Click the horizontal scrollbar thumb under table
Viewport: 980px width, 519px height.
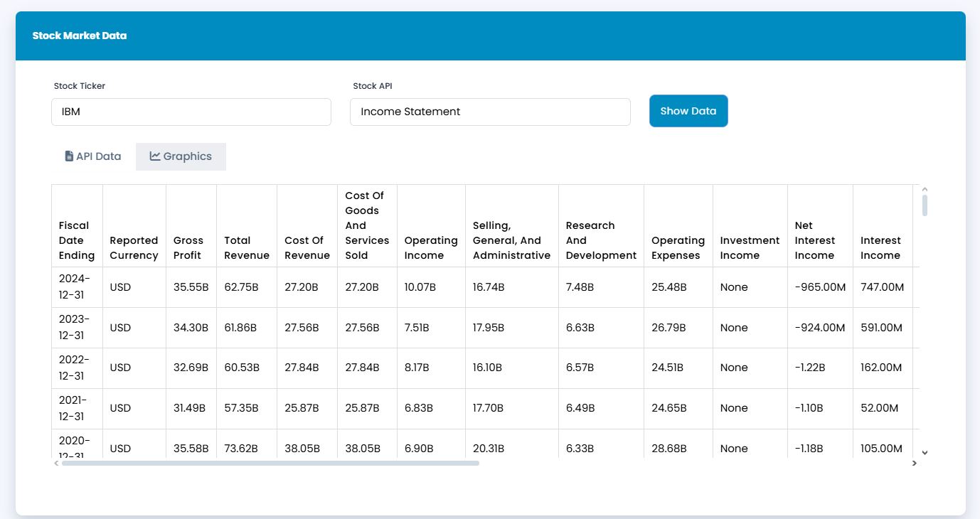coord(270,463)
